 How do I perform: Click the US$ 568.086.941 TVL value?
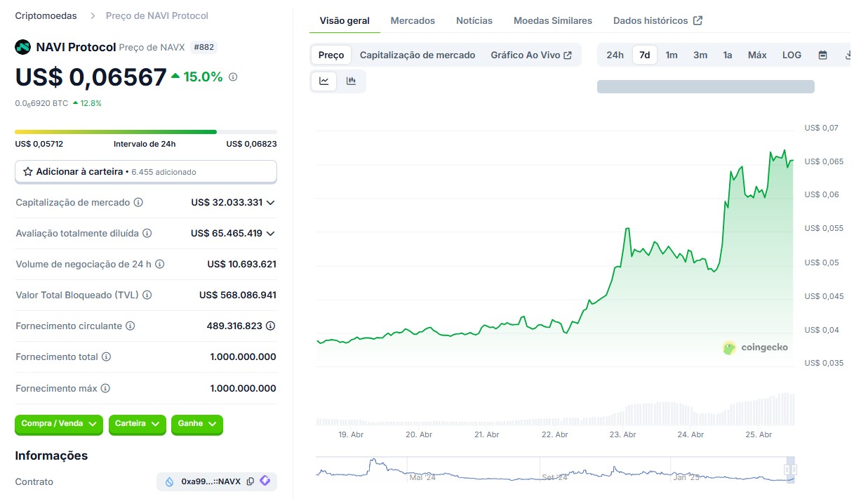[238, 295]
